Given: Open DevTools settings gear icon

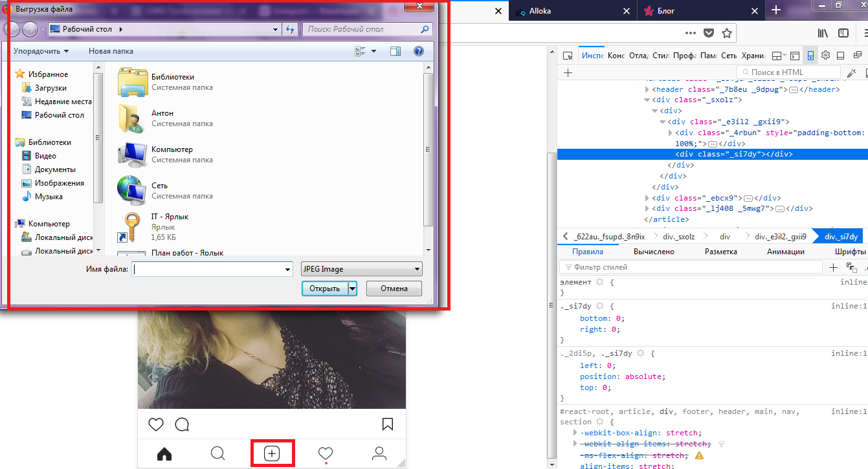Looking at the screenshot, I should (825, 56).
